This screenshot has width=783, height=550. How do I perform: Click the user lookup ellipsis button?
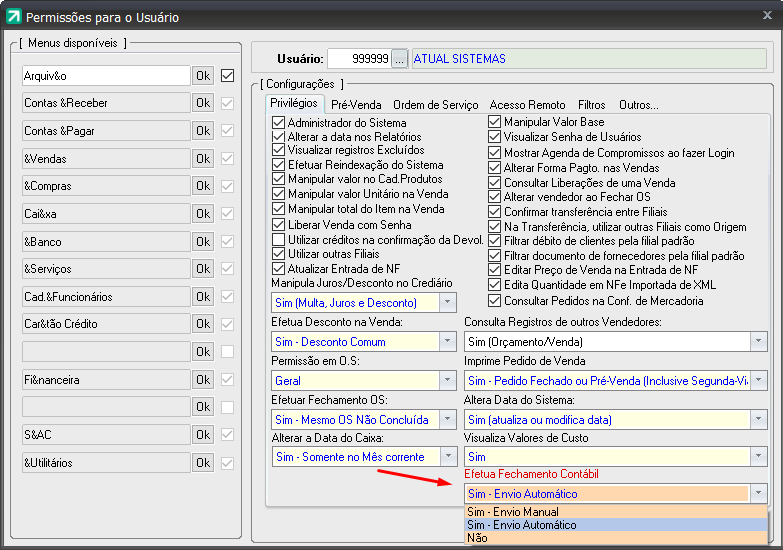tap(400, 59)
